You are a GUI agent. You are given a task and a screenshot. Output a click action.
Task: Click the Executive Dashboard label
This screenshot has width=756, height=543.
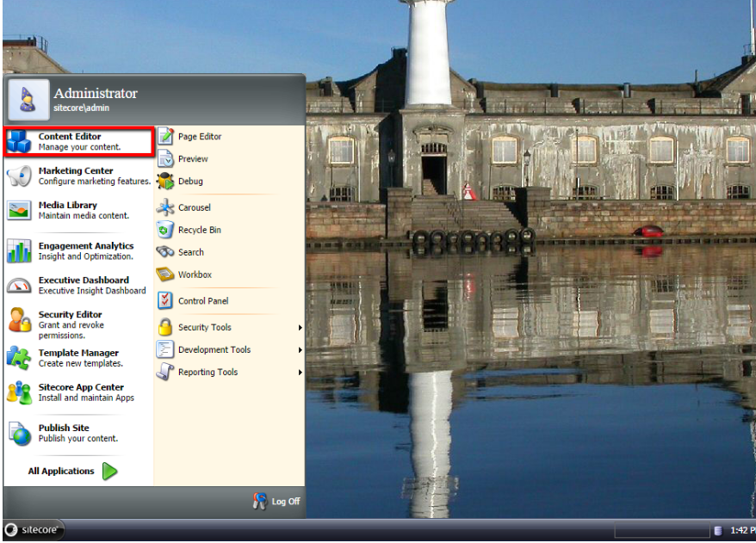coord(84,280)
